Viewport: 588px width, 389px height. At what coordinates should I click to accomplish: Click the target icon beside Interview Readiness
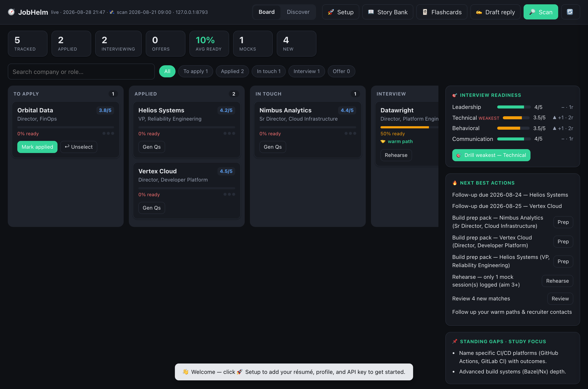[x=455, y=95]
